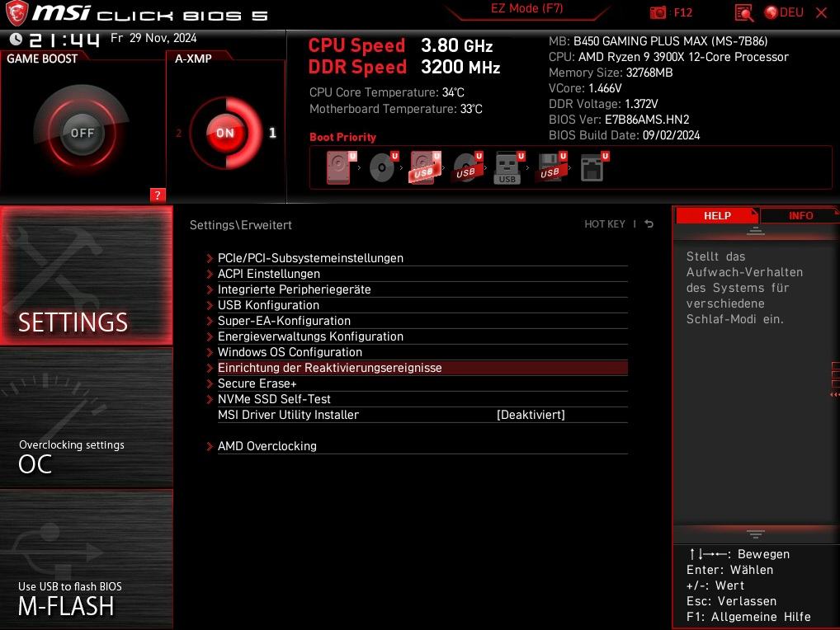Click the return arrow next to HOT KEY
Image resolution: width=840 pixels, height=630 pixels.
coord(649,223)
